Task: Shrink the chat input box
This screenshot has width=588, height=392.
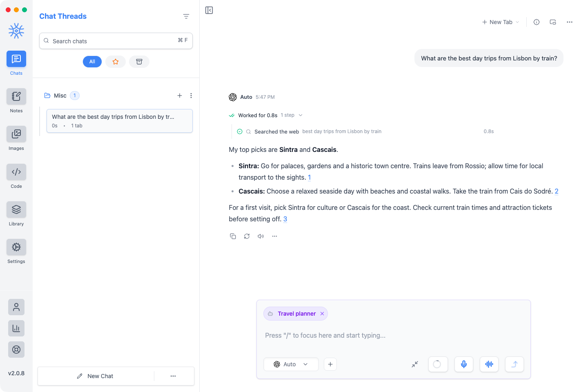Action: pos(415,364)
